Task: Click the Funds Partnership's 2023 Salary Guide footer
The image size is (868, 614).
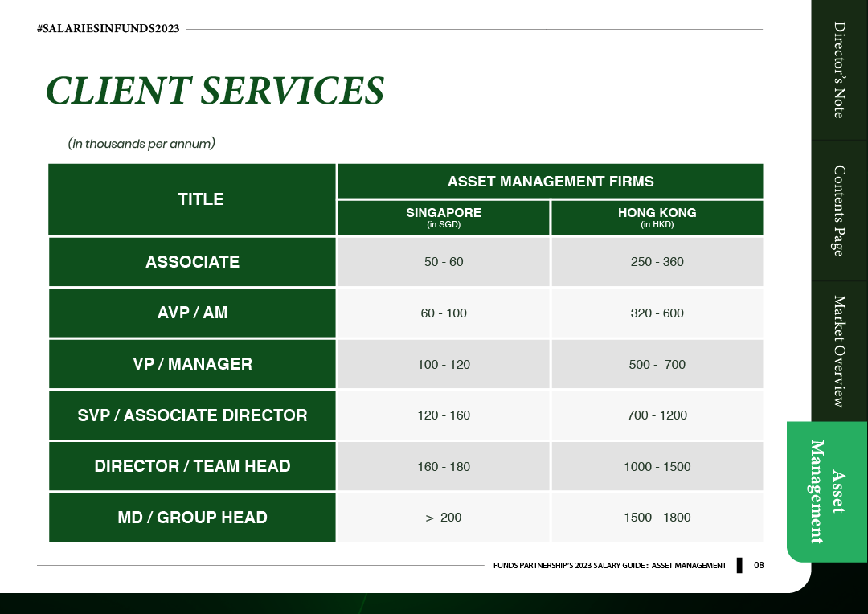Action: pyautogui.click(x=609, y=565)
